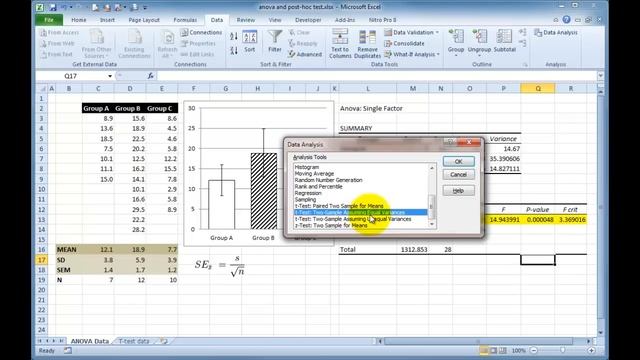Open Excel Help question mark icon
The height and width of the screenshot is (360, 640).
(566, 20)
